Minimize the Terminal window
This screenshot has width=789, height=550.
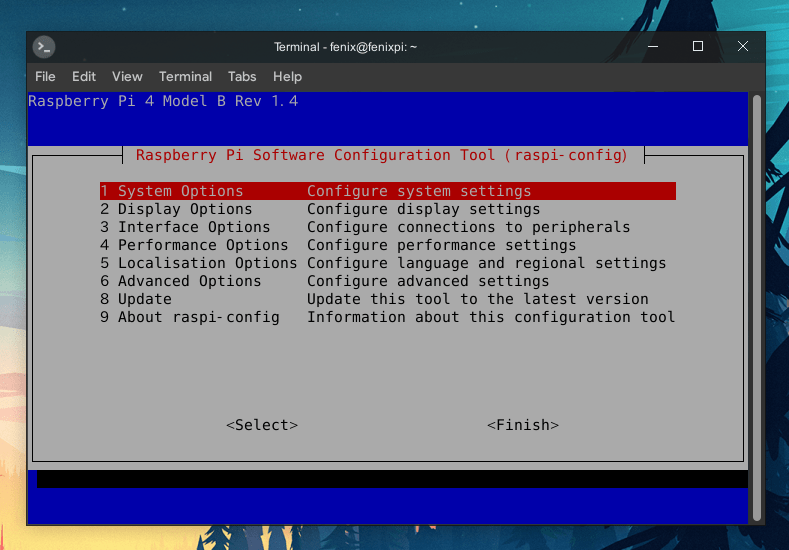point(653,47)
